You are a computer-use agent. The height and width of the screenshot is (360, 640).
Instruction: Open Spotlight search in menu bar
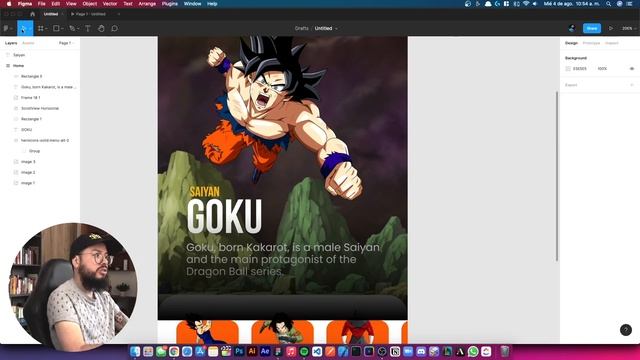pos(609,4)
